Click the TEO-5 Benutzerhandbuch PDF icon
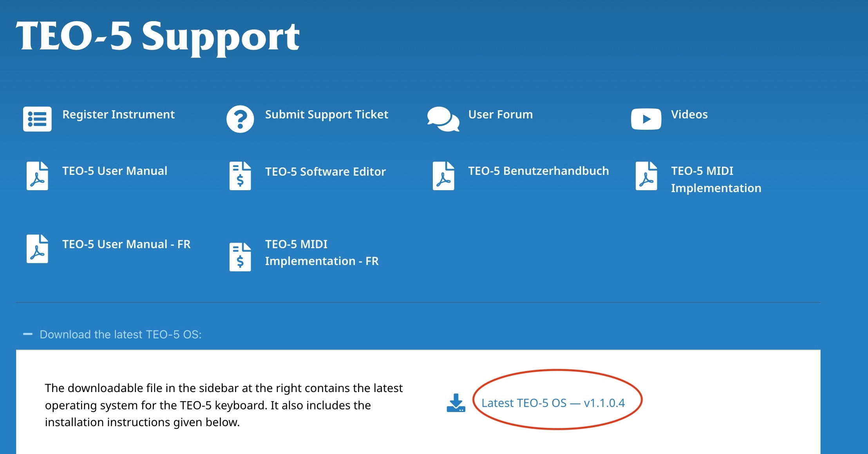This screenshot has width=868, height=454. pos(443,176)
